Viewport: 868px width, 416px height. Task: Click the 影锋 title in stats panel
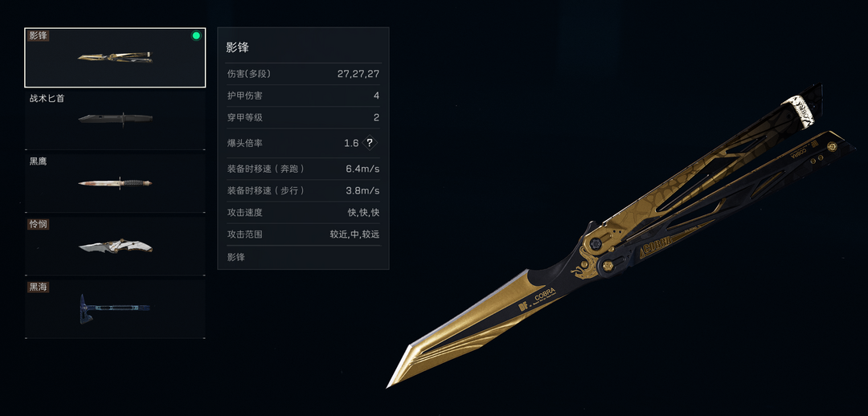pos(237,47)
